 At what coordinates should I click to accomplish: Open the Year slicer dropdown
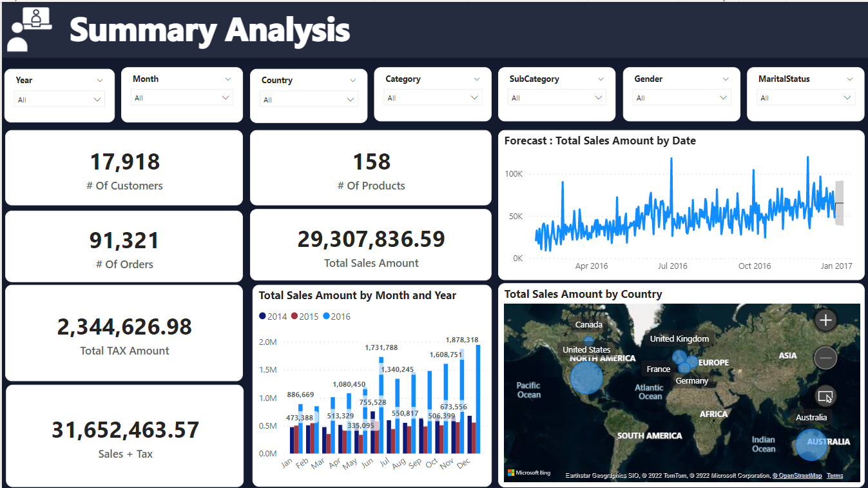point(59,99)
